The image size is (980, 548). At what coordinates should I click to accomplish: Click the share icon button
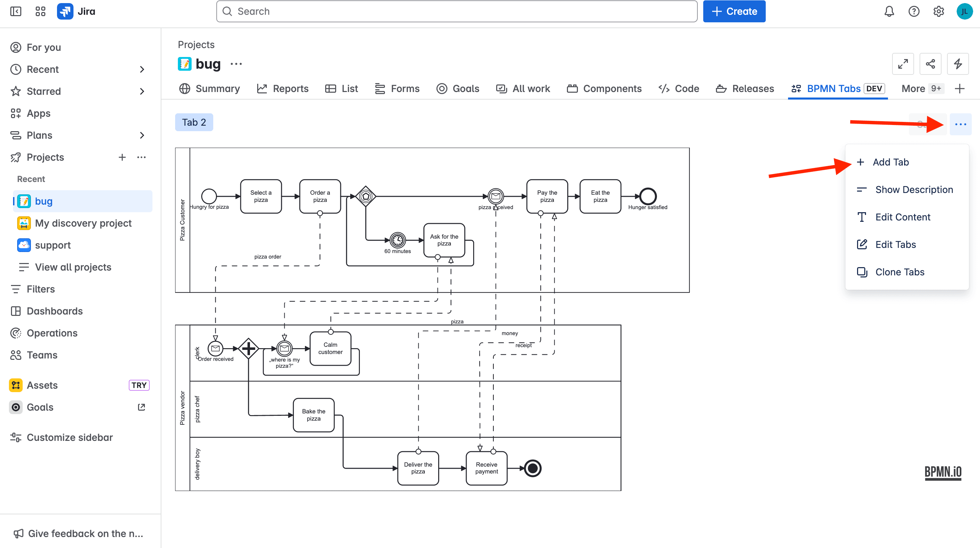coord(930,64)
